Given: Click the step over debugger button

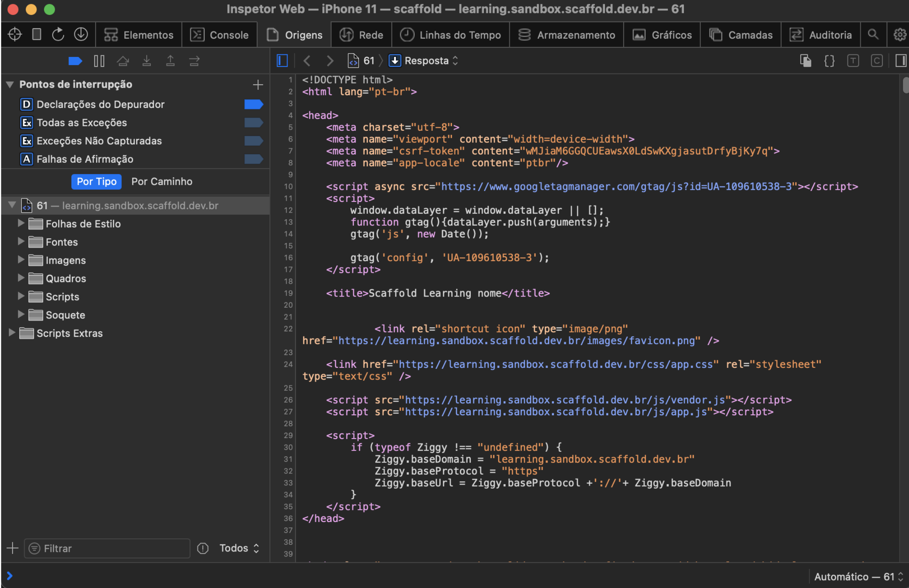Looking at the screenshot, I should pyautogui.click(x=123, y=61).
